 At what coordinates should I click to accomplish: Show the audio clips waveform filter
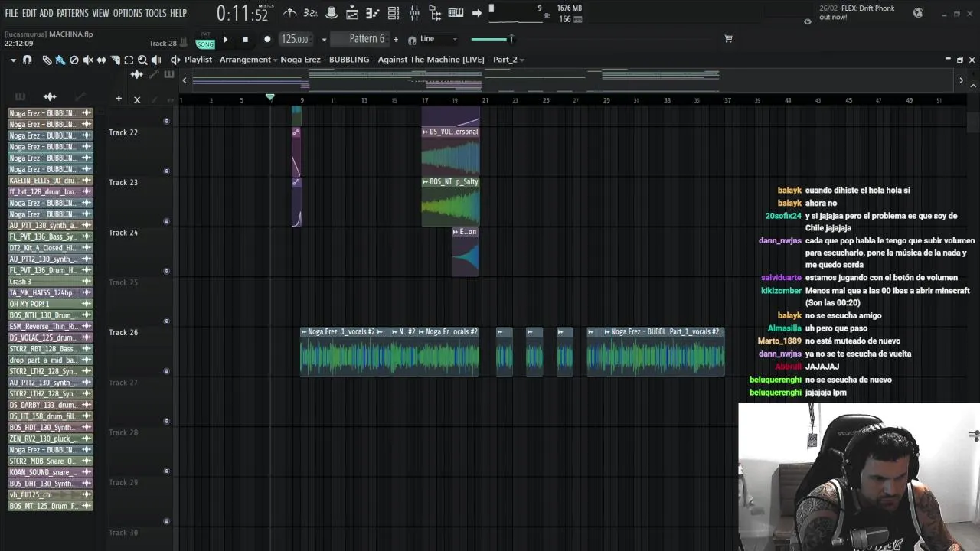[x=50, y=97]
